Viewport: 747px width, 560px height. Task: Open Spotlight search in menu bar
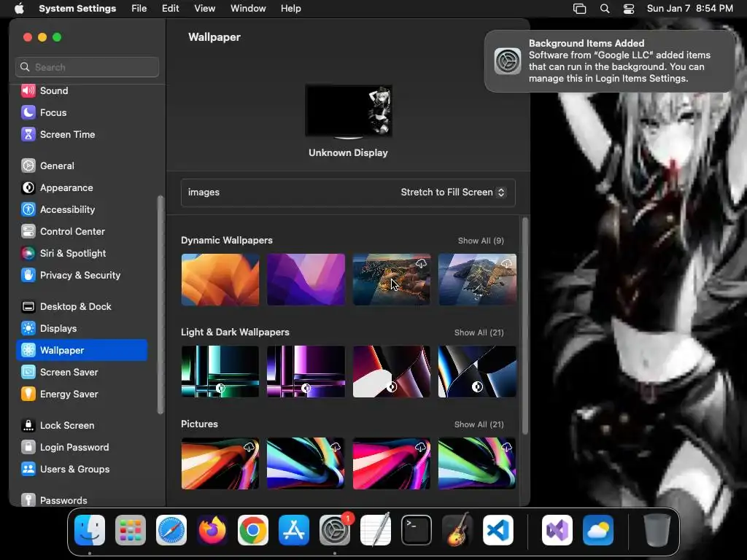pos(605,9)
